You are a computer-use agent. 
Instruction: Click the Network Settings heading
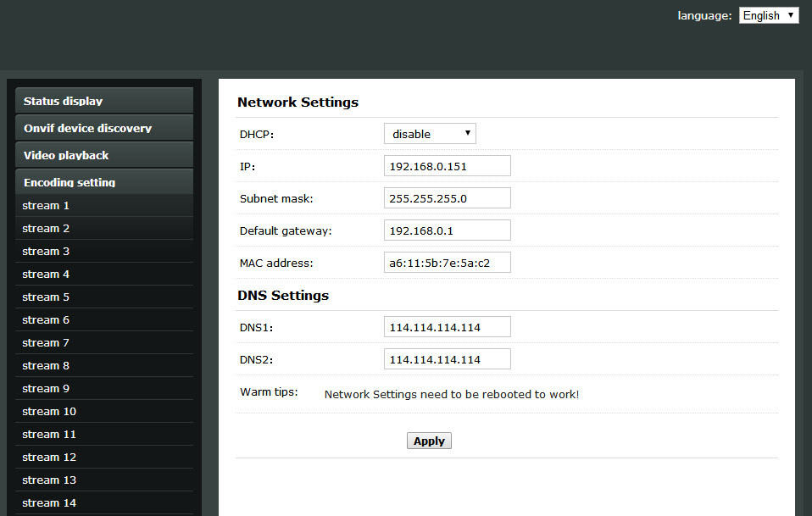click(298, 102)
